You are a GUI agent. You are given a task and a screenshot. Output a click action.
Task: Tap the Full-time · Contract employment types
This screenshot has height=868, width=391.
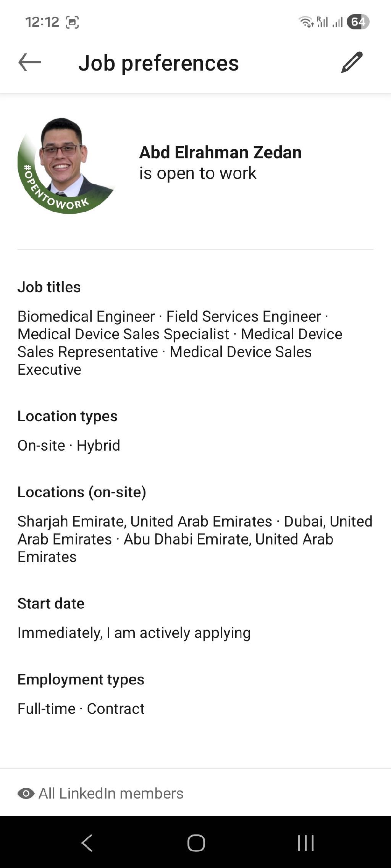tap(81, 709)
